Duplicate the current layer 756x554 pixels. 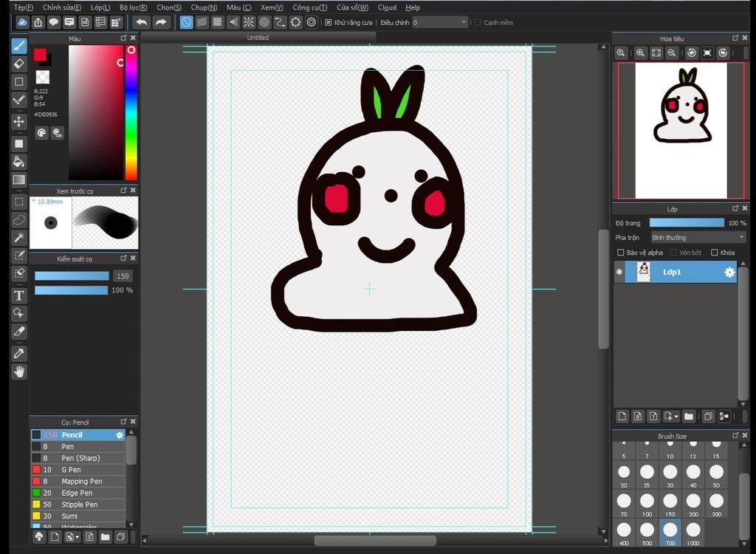708,416
